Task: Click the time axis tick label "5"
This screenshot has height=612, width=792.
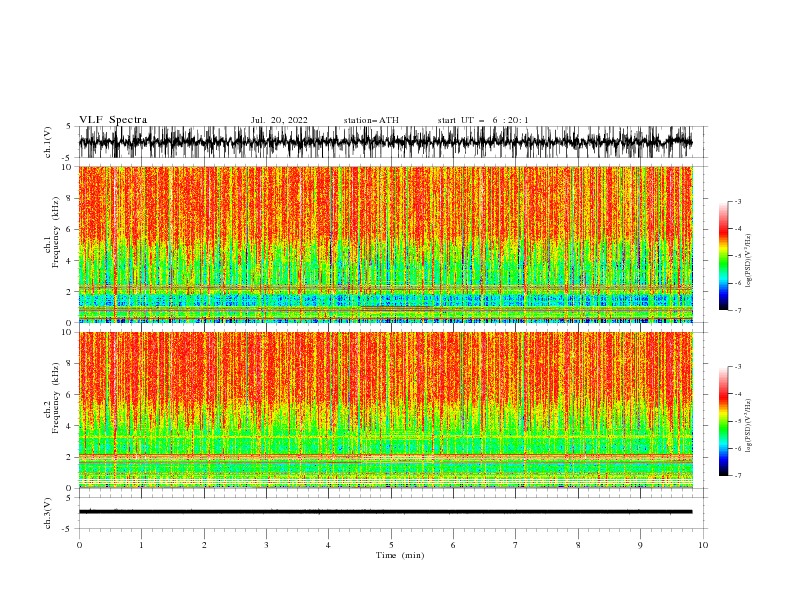Action: pos(391,545)
